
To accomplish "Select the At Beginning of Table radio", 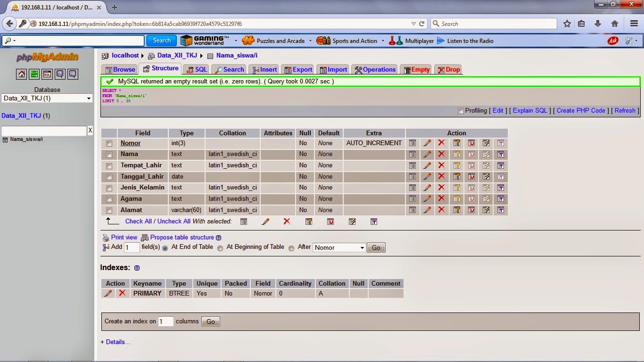I will point(220,248).
